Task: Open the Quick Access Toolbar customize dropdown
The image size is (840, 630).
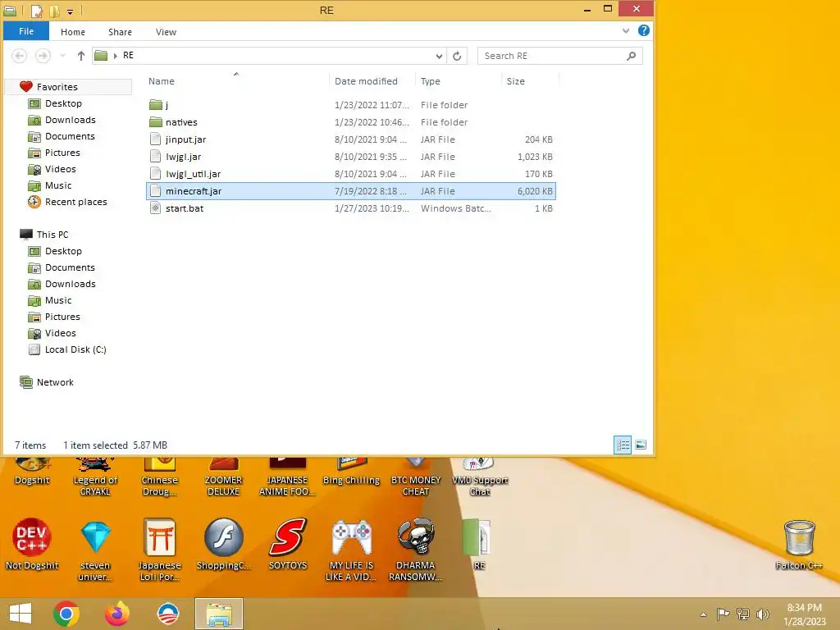Action: [70, 11]
